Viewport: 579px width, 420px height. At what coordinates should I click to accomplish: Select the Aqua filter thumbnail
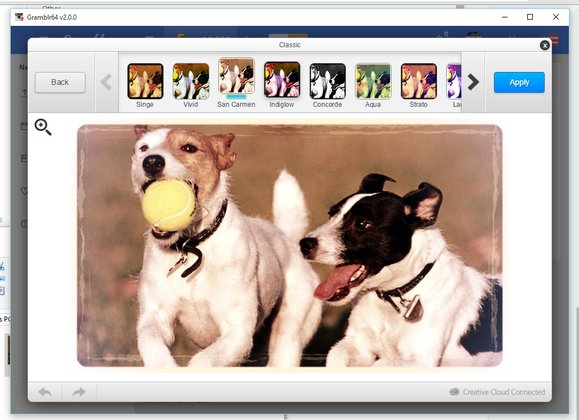tap(373, 81)
